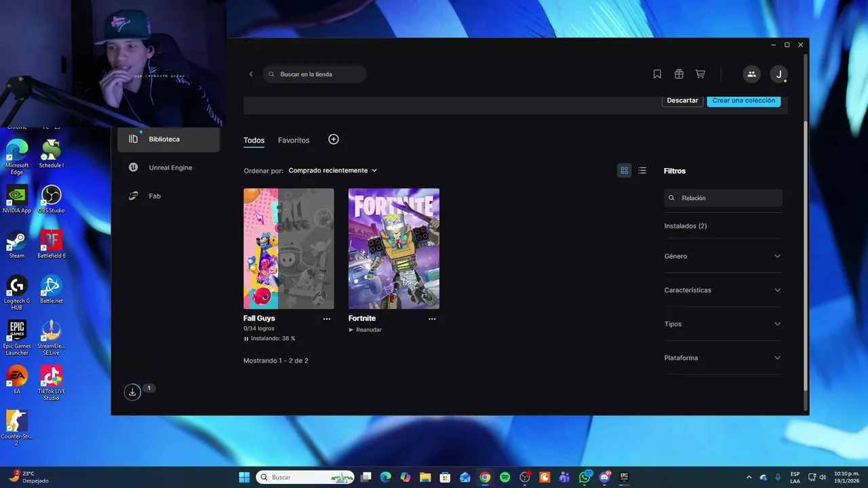Go back with the arrow beside search
This screenshot has width=868, height=488.
[251, 74]
